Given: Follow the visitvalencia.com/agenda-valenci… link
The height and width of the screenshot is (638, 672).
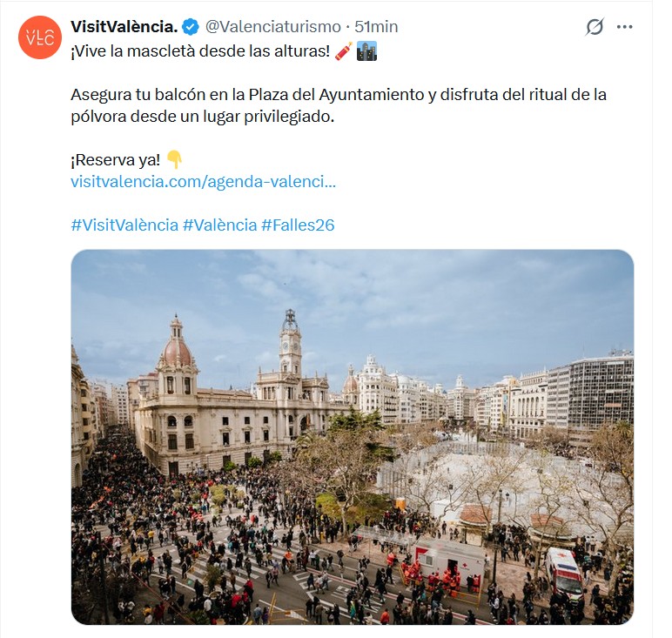Looking at the screenshot, I should tap(203, 182).
